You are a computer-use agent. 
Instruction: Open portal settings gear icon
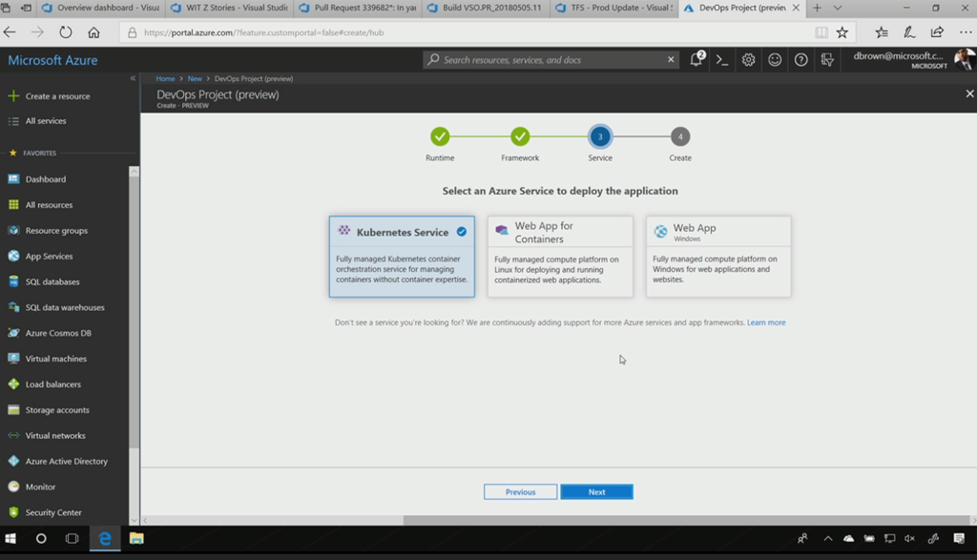pos(748,60)
